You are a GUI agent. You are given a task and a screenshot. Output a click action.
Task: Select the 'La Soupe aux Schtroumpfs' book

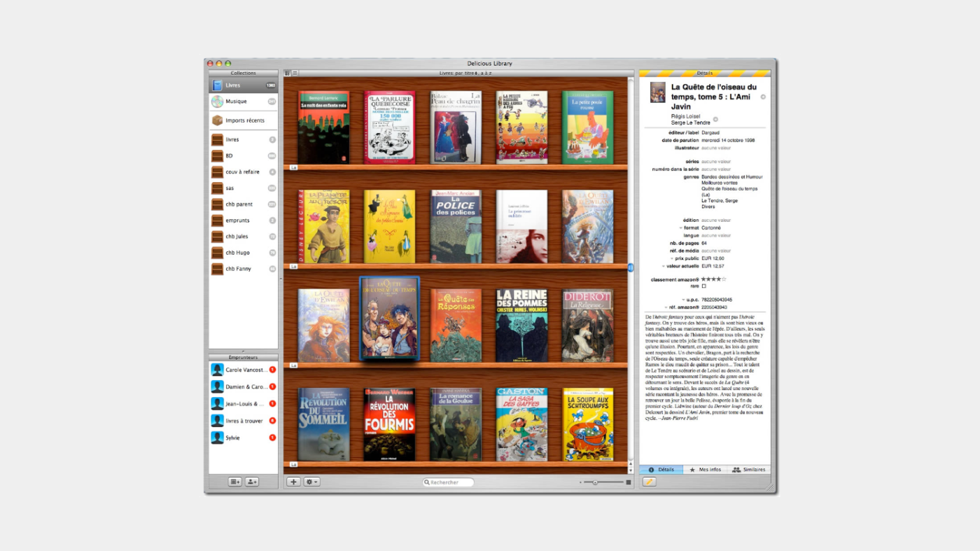point(588,424)
